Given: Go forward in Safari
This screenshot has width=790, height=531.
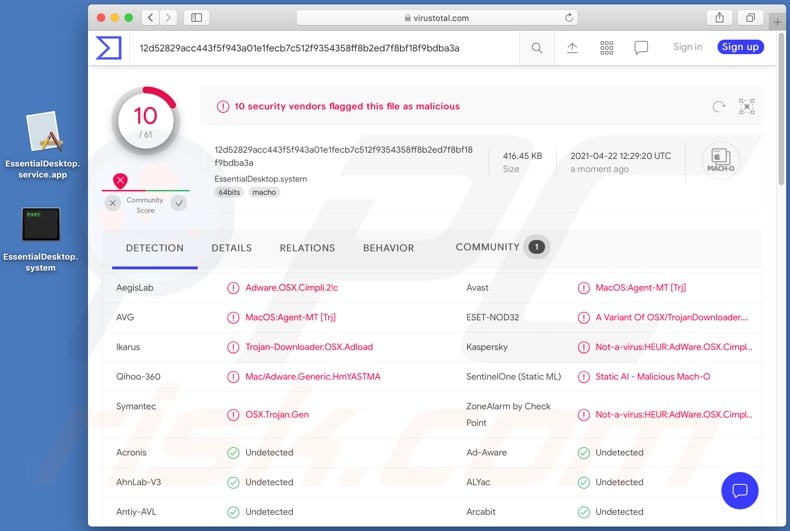Looking at the screenshot, I should (x=168, y=18).
